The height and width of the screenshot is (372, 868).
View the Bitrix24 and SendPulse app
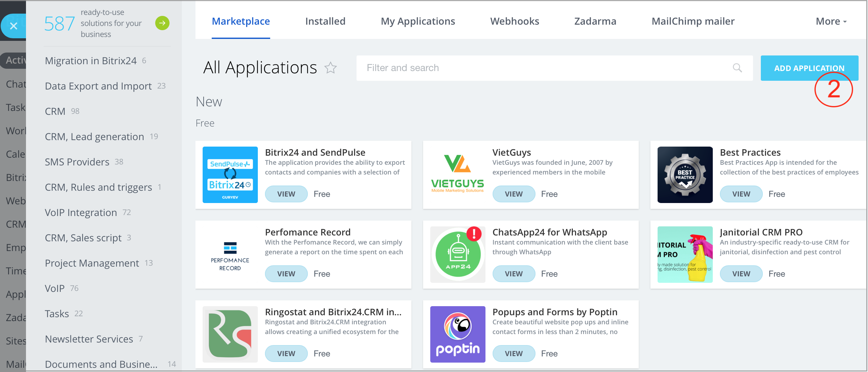tap(286, 194)
